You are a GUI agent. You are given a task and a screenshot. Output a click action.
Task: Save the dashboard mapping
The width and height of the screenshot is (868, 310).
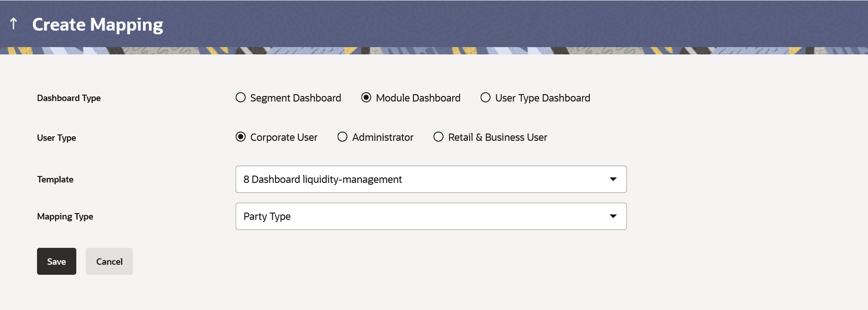57,262
